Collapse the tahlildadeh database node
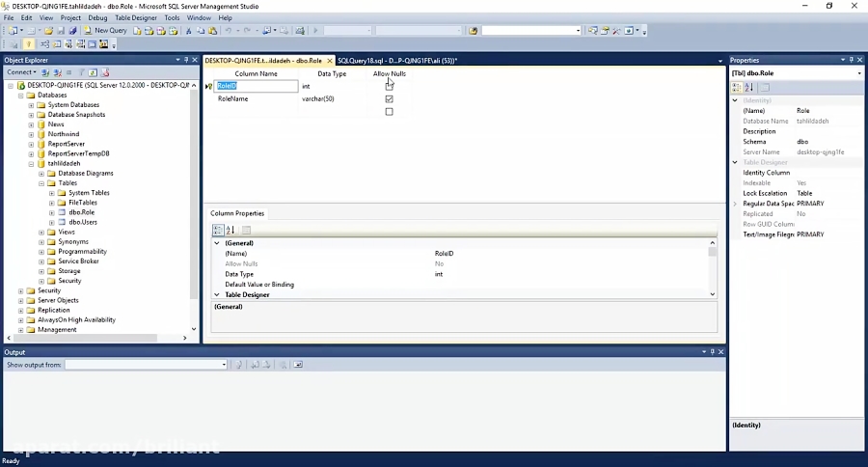The image size is (868, 467). [31, 164]
